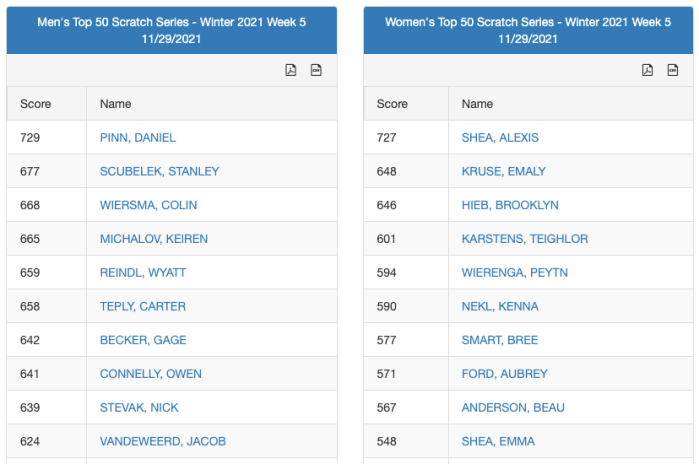Open PINN, DANIEL bowler link
699x464 pixels.
tap(138, 138)
